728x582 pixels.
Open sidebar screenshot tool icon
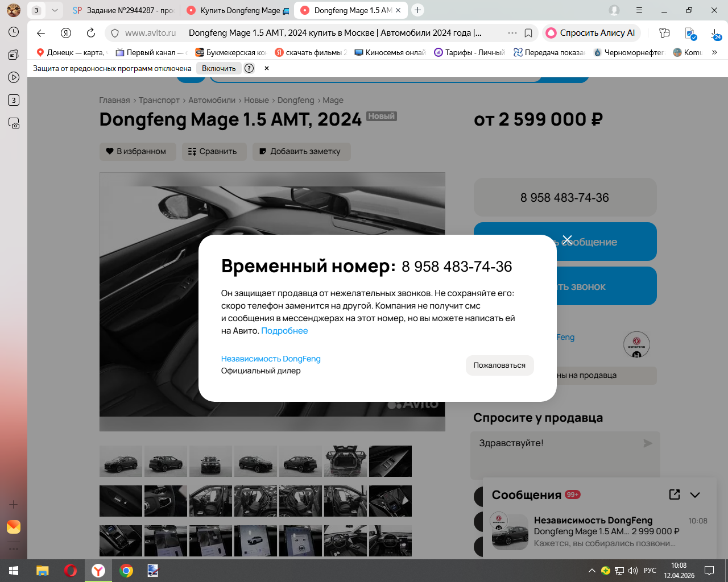point(14,123)
